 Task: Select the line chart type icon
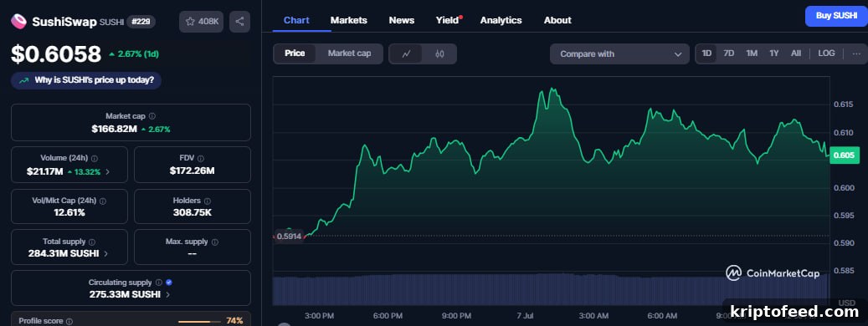406,53
